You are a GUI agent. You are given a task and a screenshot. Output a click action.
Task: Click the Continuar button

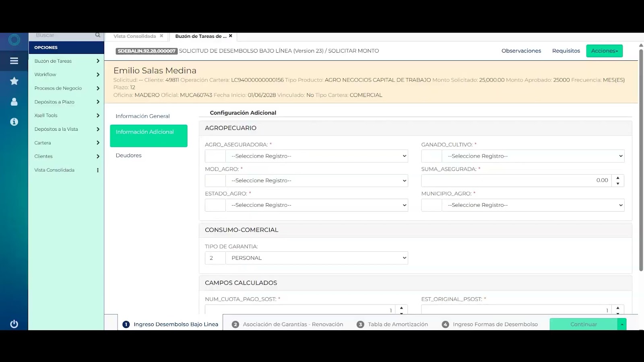click(583, 324)
